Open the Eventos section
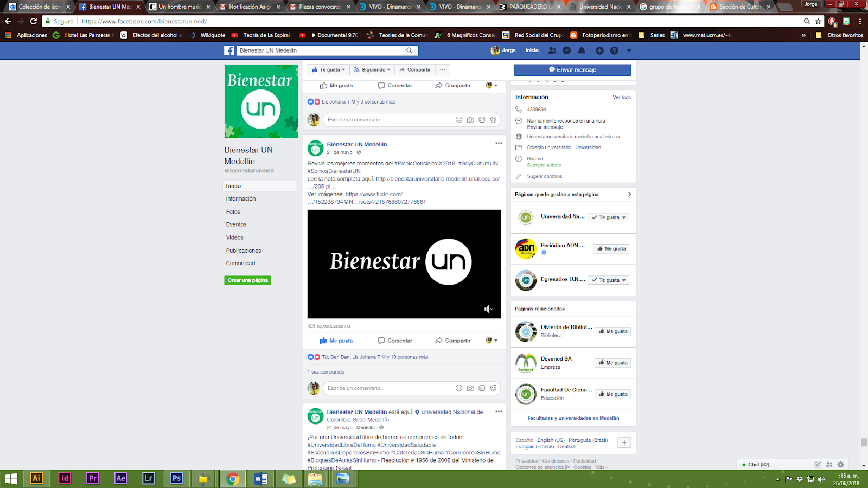 (237, 224)
